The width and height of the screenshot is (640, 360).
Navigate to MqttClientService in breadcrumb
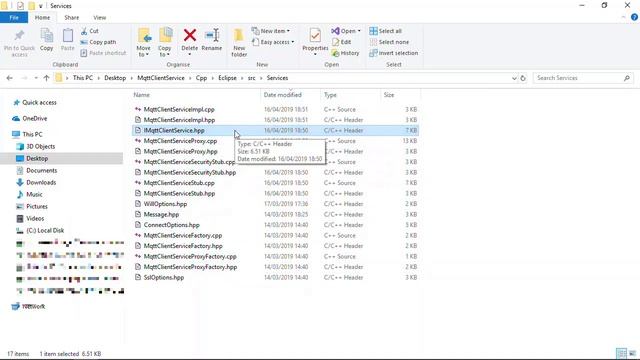[x=161, y=78]
